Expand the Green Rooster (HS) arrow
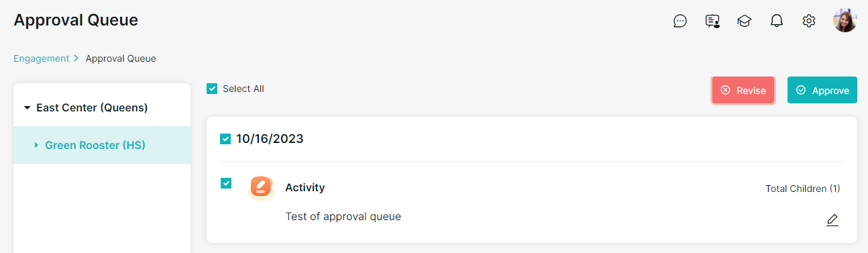This screenshot has width=868, height=253. [x=36, y=145]
